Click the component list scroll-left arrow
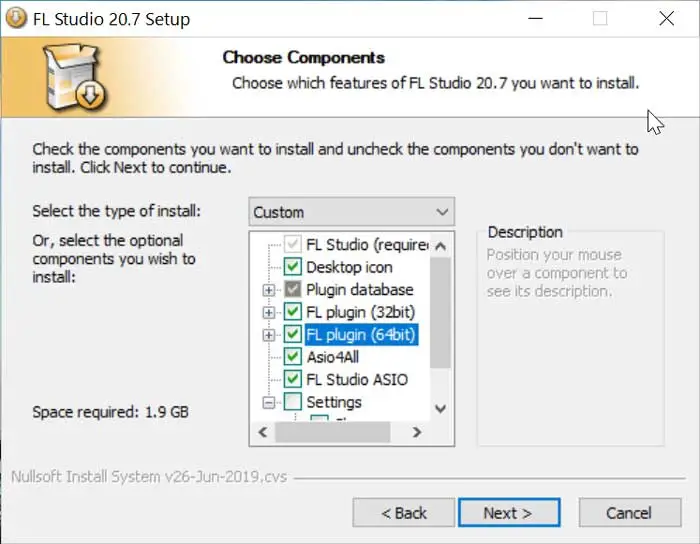The image size is (700, 544). click(x=263, y=432)
